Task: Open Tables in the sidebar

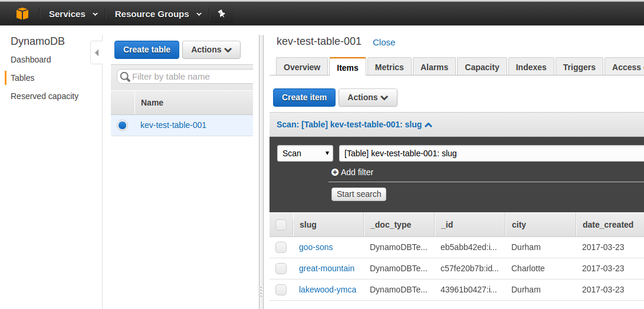Action: click(x=22, y=78)
